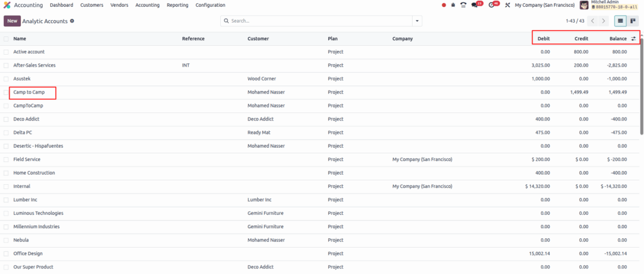Open the Millennium Industries record

point(36,226)
